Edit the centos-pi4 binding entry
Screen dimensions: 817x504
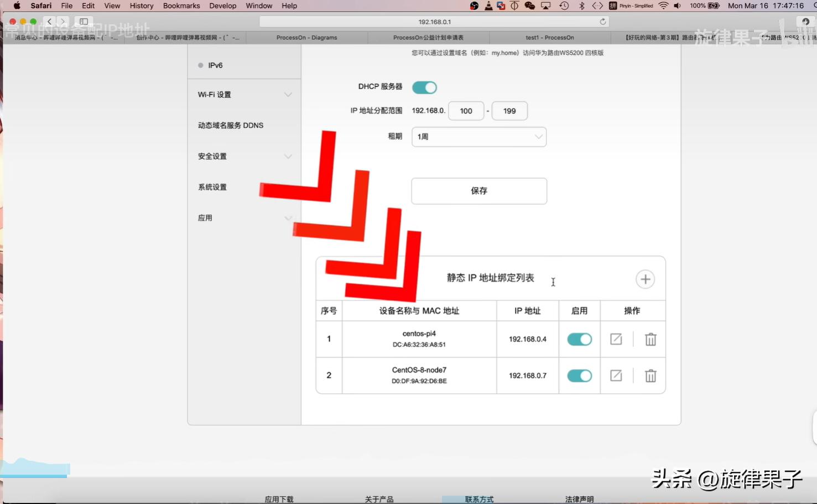pyautogui.click(x=616, y=339)
